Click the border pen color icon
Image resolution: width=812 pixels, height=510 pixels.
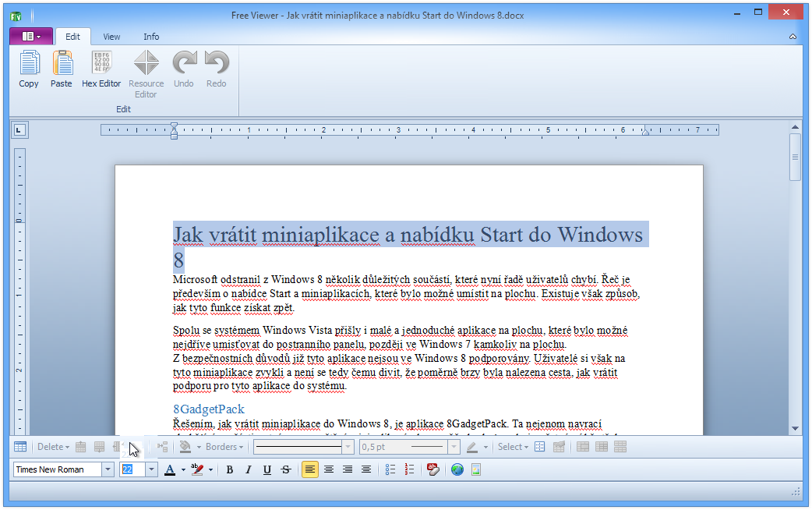(x=471, y=447)
